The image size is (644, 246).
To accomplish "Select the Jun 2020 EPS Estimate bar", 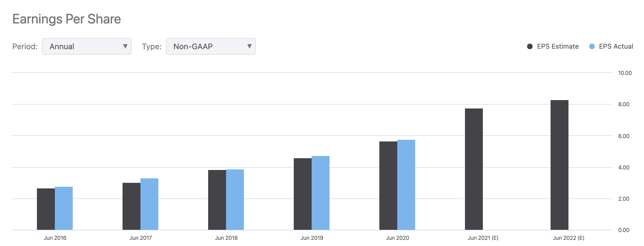I will (x=388, y=186).
